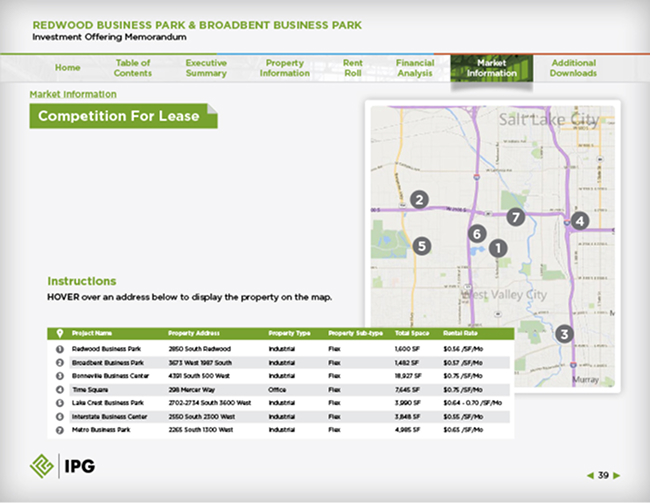Select Time Square address 298 Mercer Way
The width and height of the screenshot is (651, 503).
coord(191,390)
